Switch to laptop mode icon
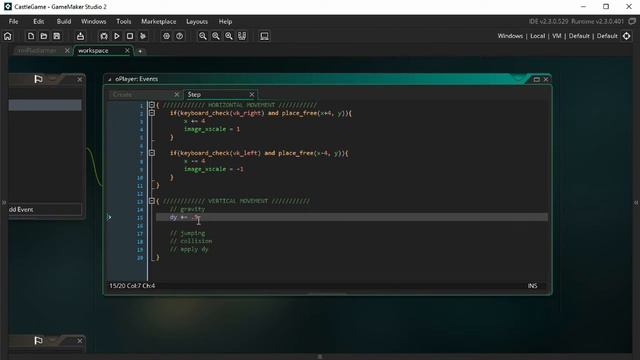This screenshot has width=640, height=360. coord(264,36)
